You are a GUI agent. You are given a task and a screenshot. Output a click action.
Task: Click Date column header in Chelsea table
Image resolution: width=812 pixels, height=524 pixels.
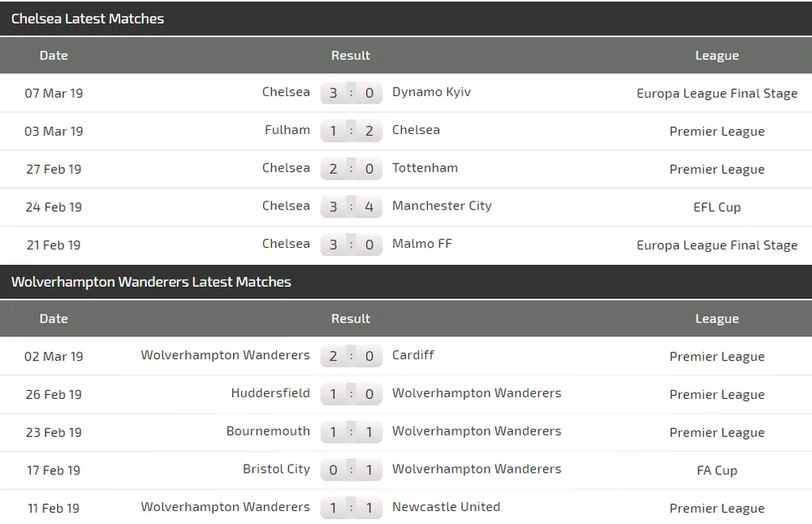tap(54, 56)
